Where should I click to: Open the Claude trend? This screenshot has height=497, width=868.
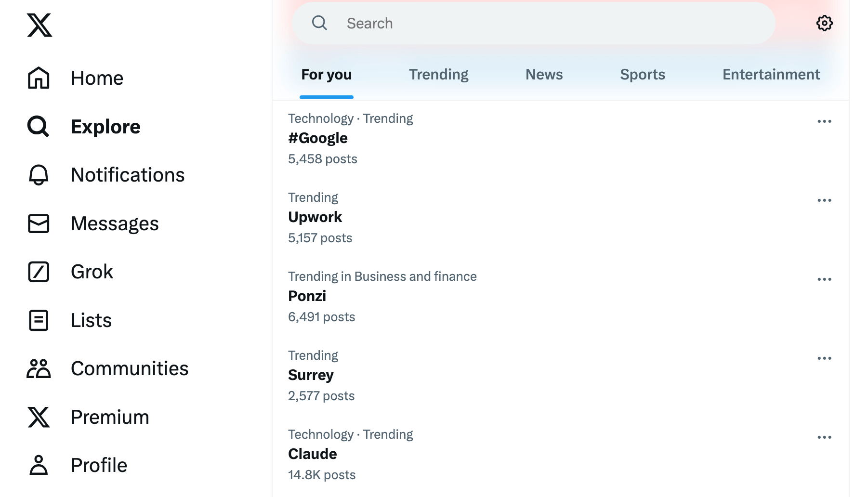click(x=313, y=453)
